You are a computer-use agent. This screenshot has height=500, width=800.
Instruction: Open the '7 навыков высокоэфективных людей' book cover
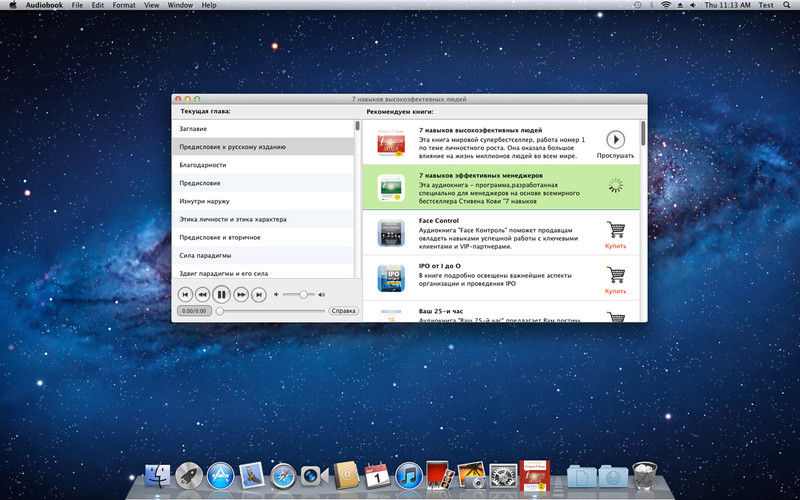tap(391, 142)
